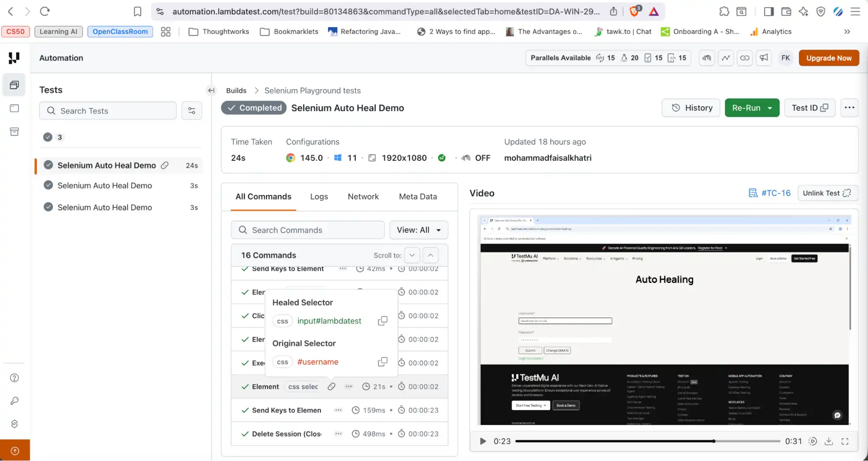Open test filter settings icon
The height and width of the screenshot is (461, 868).
pyautogui.click(x=191, y=111)
